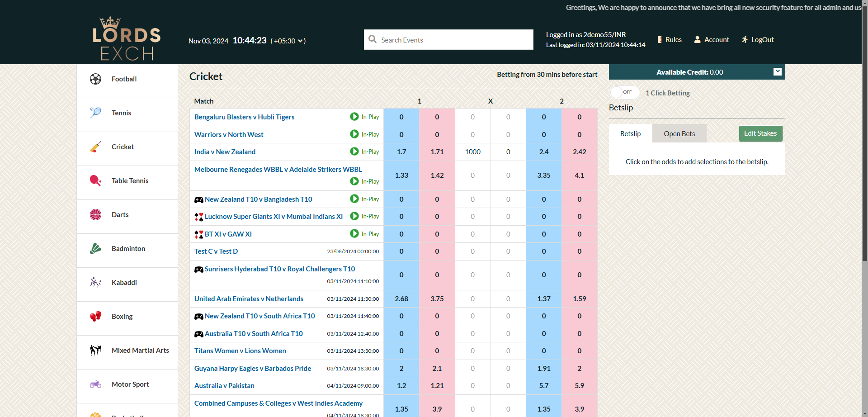This screenshot has width=868, height=417.
Task: Click the Boxing gloves icon
Action: pyautogui.click(x=95, y=316)
